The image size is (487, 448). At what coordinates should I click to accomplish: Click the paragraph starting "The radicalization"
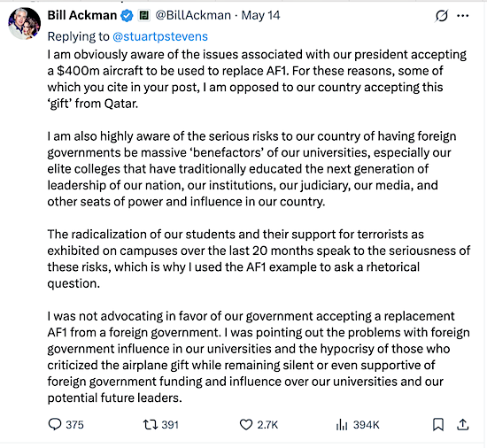(x=259, y=259)
